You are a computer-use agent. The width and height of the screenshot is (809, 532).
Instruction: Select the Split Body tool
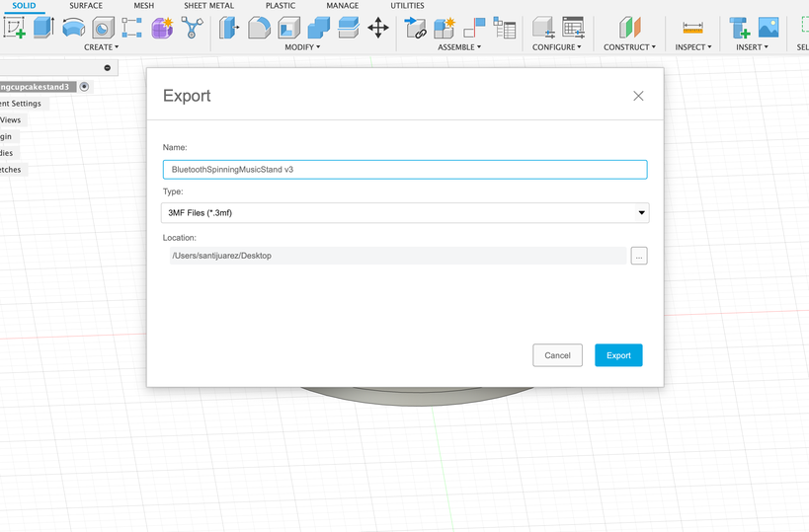[349, 28]
